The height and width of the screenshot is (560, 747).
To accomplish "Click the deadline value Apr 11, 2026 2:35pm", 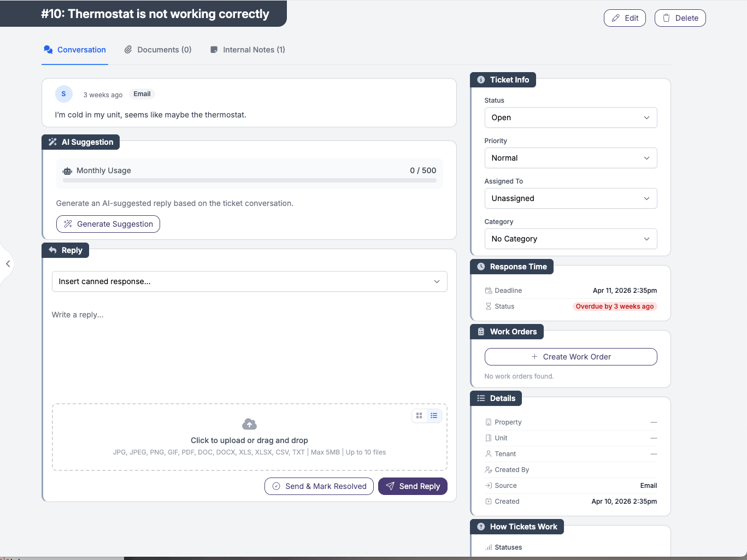I will 625,291.
